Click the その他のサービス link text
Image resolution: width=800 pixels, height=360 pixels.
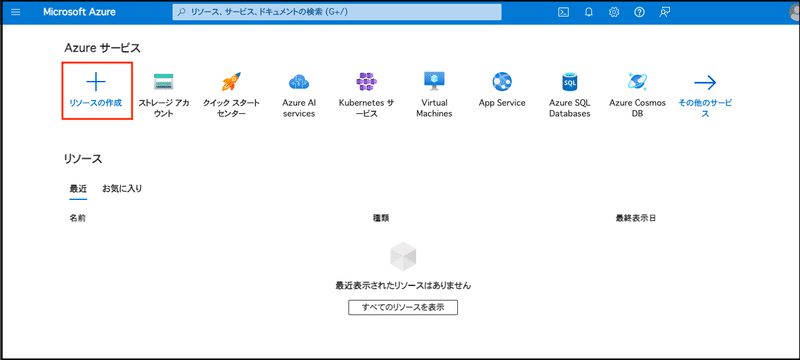tap(705, 108)
